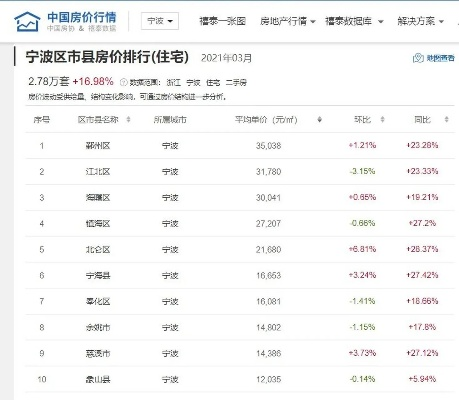The height and width of the screenshot is (400, 459).
Task: Click the 二手房 data scope tag
Action: point(236,82)
